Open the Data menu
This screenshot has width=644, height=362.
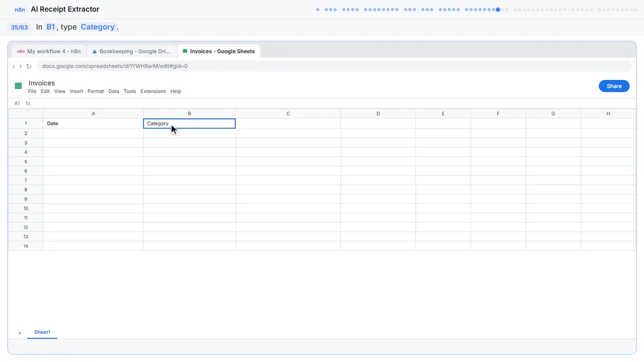(114, 92)
